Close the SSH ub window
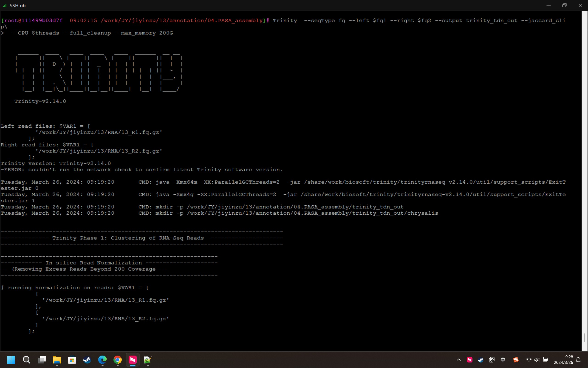The height and width of the screenshot is (368, 588). (x=580, y=6)
